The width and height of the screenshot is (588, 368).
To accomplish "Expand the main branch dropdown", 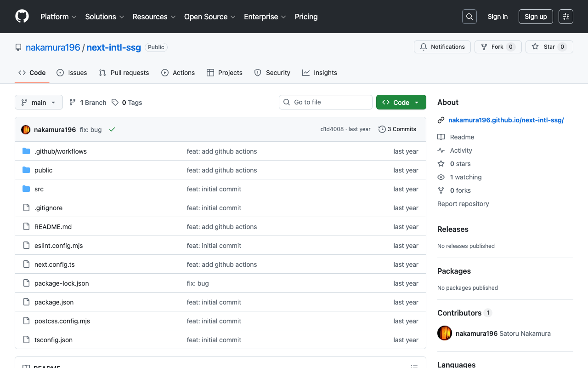I will [39, 102].
